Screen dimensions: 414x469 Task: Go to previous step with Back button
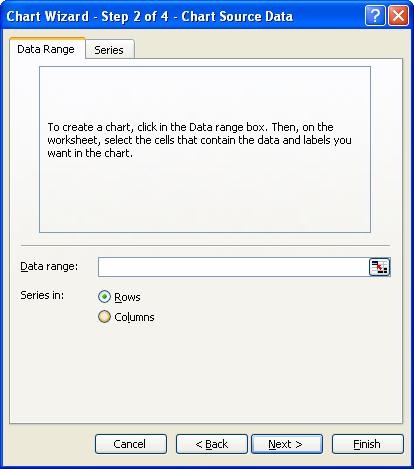tap(212, 444)
